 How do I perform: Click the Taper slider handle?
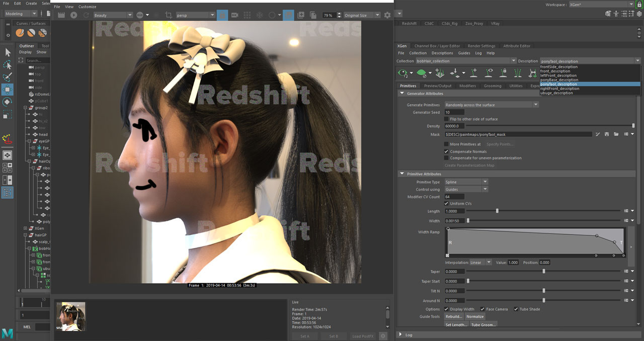(544, 272)
